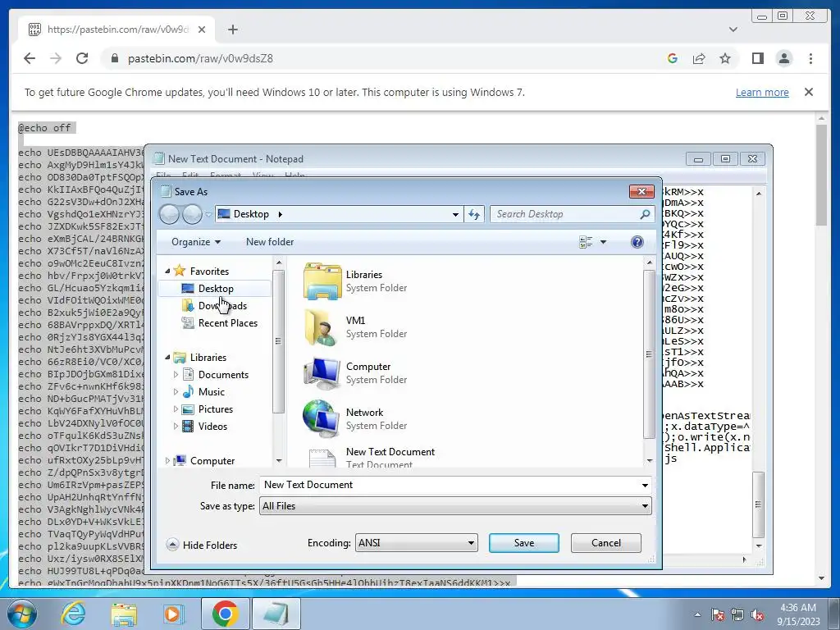Reload the Chrome page
The height and width of the screenshot is (630, 840).
click(82, 58)
